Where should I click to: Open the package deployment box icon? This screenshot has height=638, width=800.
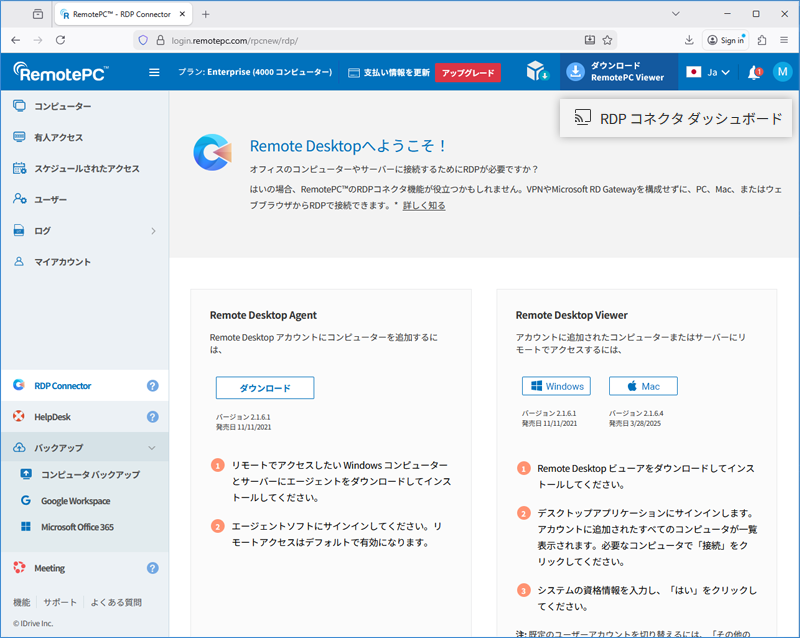(537, 71)
